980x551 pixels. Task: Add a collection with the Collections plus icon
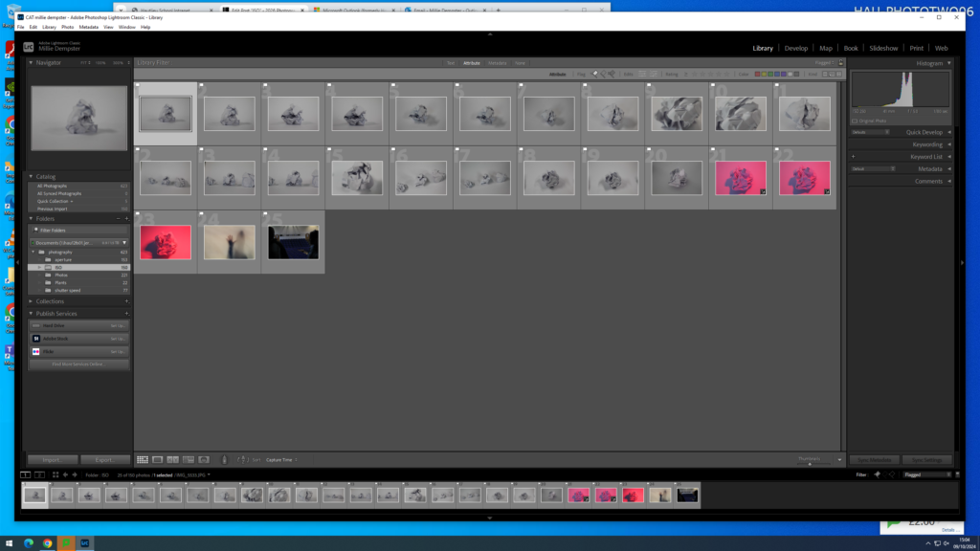126,301
